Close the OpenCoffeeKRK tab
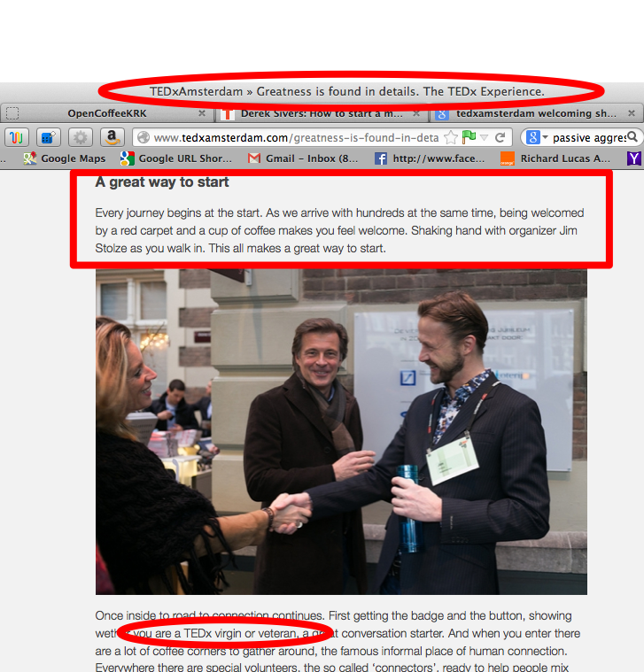Viewport: 644px width, 672px height. pos(202,113)
